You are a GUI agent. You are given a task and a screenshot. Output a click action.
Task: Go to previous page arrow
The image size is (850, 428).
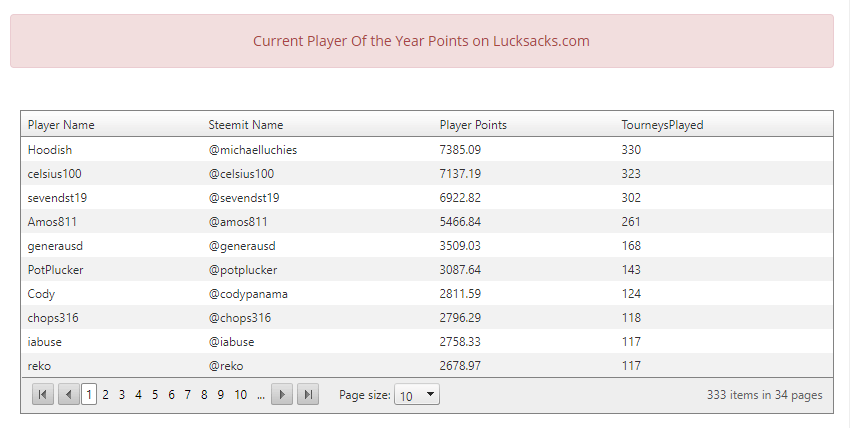(x=69, y=394)
